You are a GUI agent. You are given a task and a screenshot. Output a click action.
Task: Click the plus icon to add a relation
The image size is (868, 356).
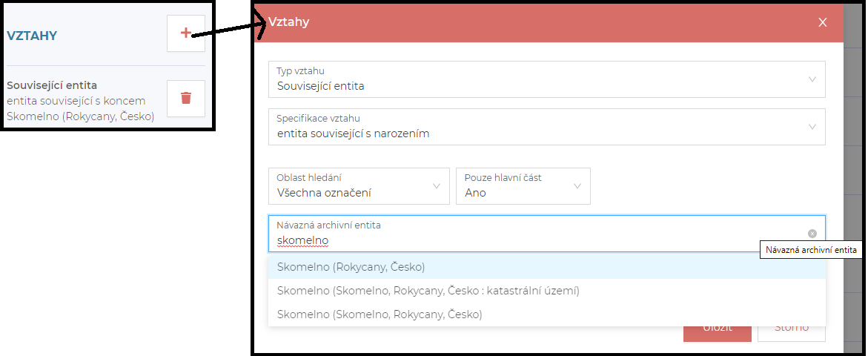186,33
